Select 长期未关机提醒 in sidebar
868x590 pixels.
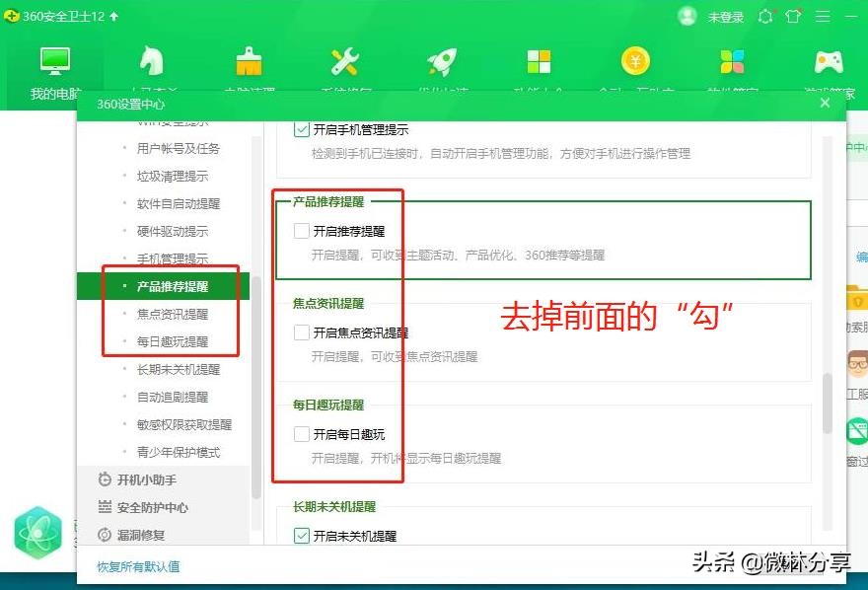coord(178,369)
